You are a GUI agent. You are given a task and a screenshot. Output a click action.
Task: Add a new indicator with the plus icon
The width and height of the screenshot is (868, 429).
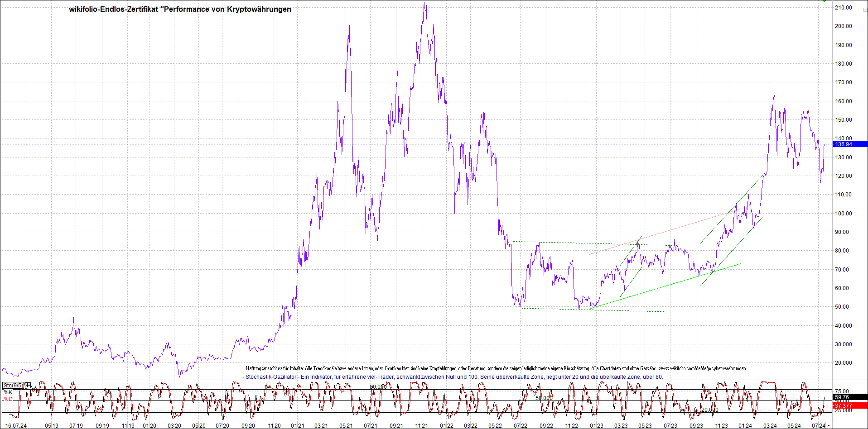[x=28, y=385]
